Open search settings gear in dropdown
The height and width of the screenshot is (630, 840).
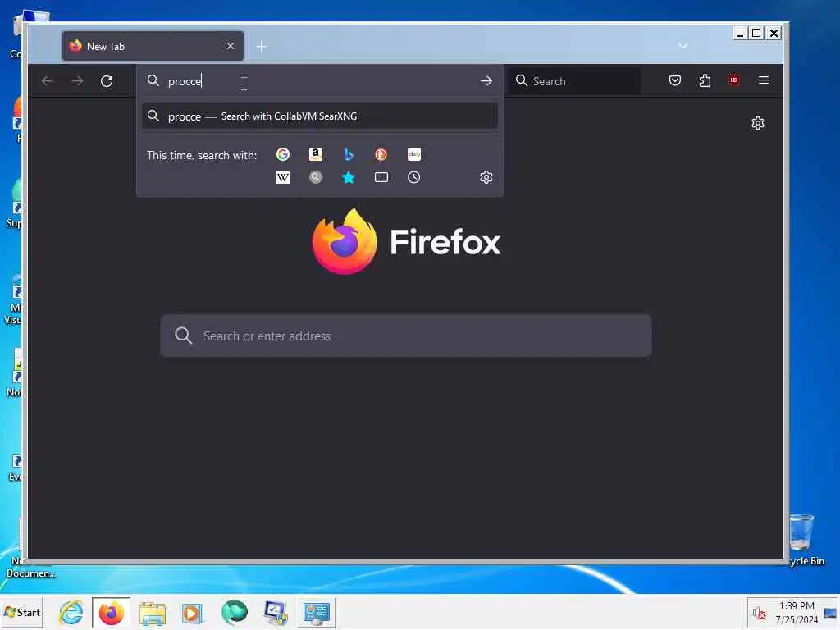point(486,177)
